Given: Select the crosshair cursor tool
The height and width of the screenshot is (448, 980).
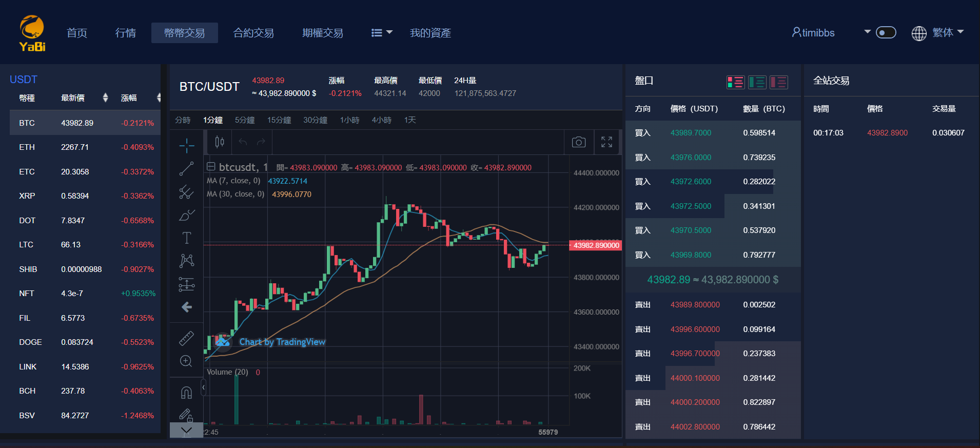Looking at the screenshot, I should (x=187, y=146).
